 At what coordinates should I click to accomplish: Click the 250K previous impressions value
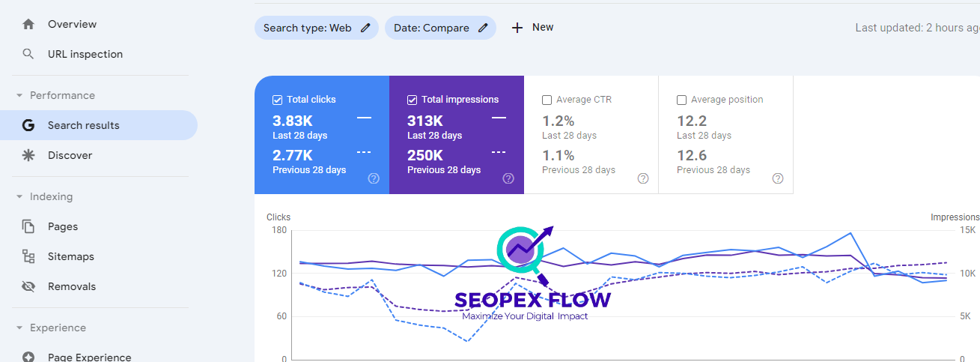[425, 155]
